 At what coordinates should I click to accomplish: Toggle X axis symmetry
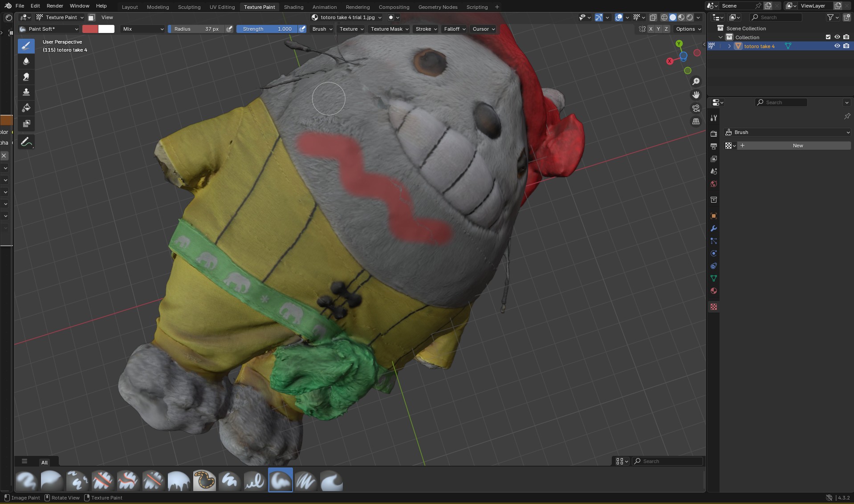[x=651, y=29]
